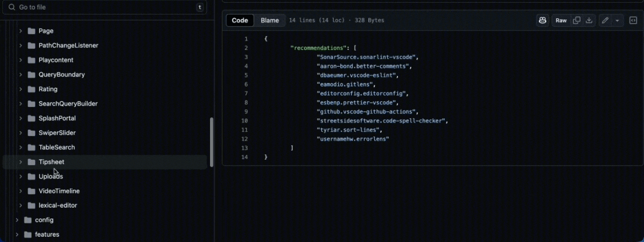Click the Tipsheet folder icon

pos(31,162)
